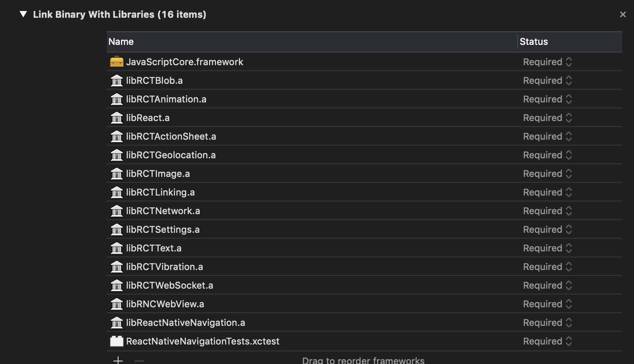The image size is (634, 364).
Task: Select the libRCTVibration.a file name
Action: coord(165,267)
